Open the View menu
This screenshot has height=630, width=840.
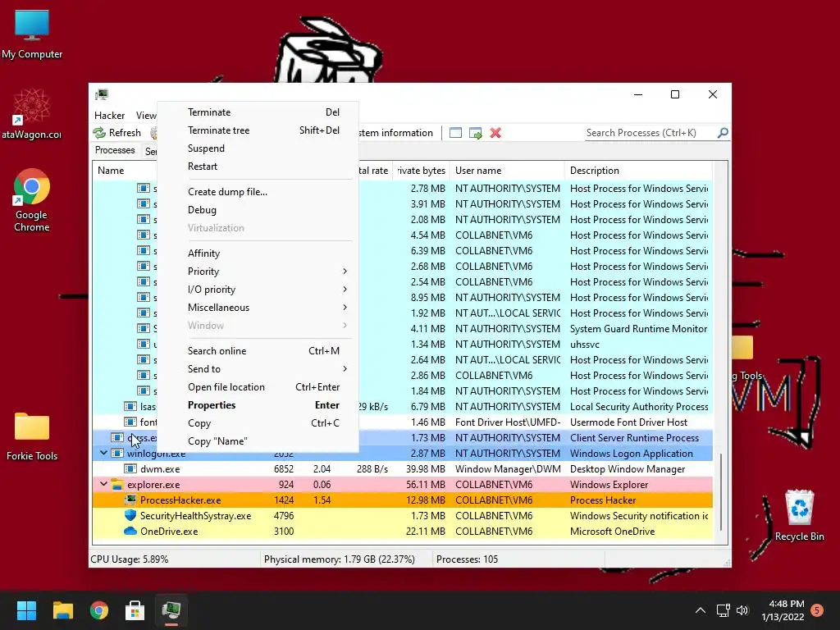click(x=146, y=116)
